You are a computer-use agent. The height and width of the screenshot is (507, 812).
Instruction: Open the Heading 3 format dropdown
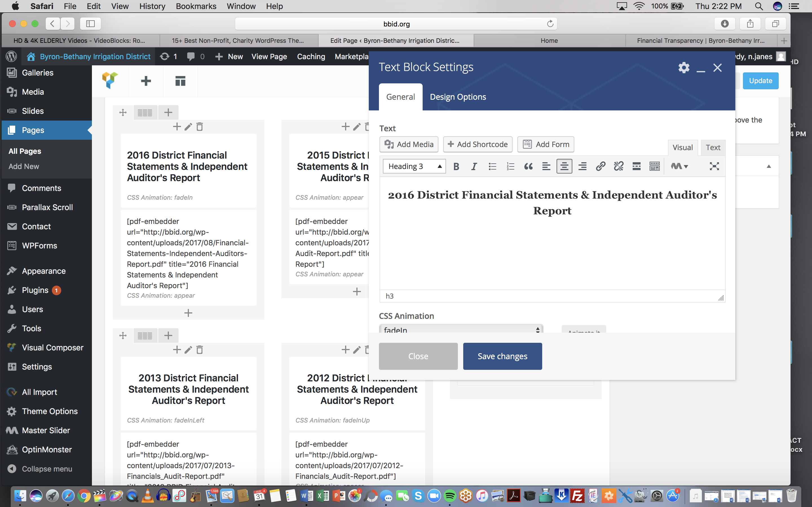tap(414, 166)
